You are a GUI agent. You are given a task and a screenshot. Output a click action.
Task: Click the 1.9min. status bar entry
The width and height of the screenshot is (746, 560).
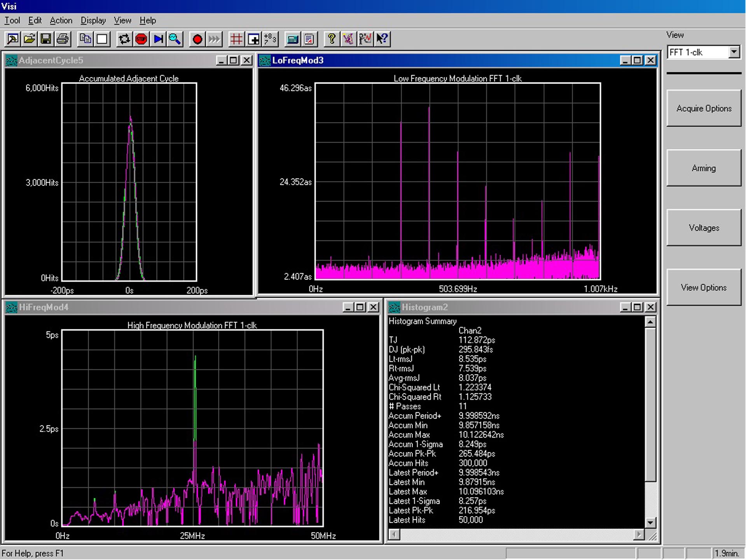(x=727, y=553)
